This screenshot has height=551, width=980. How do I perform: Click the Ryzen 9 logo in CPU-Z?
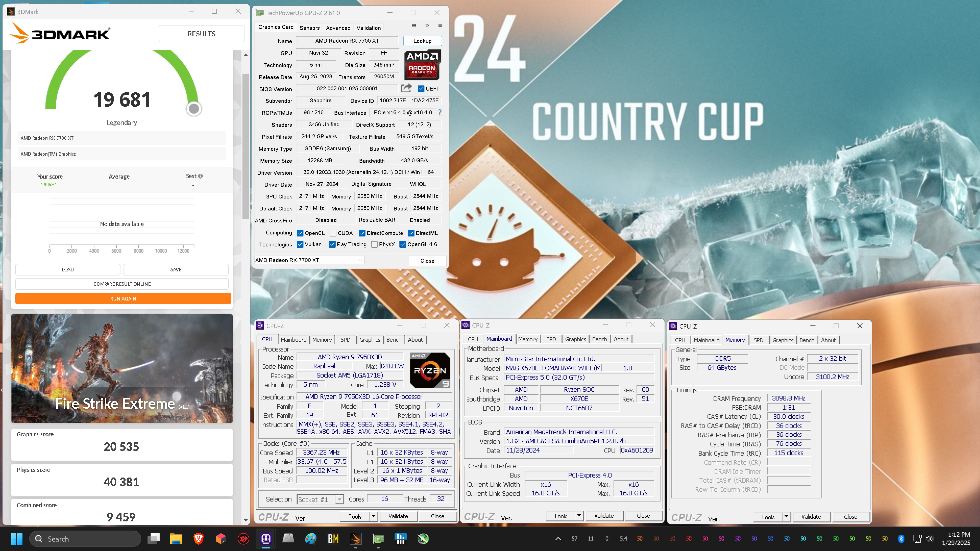click(x=430, y=370)
